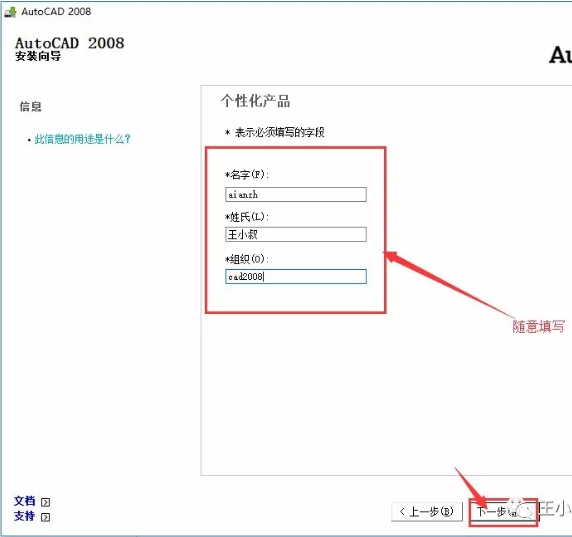The height and width of the screenshot is (537, 572).
Task: Click the 个性化产品 page heading
Action: click(255, 101)
